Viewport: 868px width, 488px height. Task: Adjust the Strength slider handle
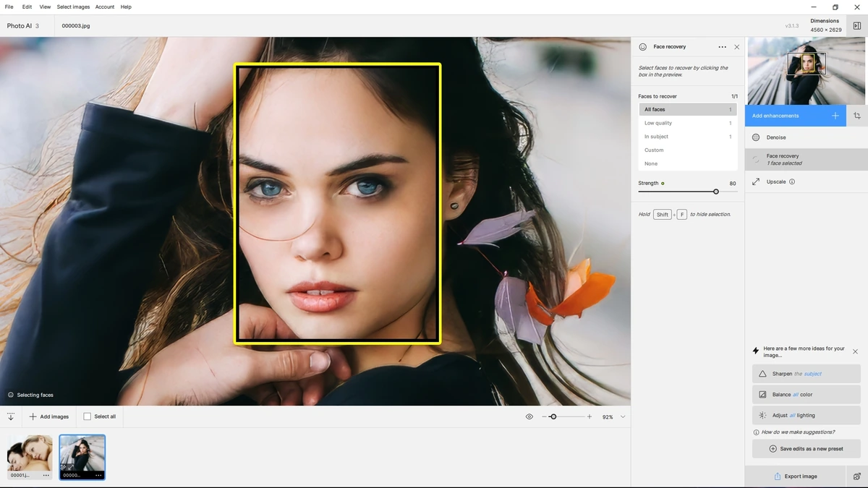tap(716, 192)
